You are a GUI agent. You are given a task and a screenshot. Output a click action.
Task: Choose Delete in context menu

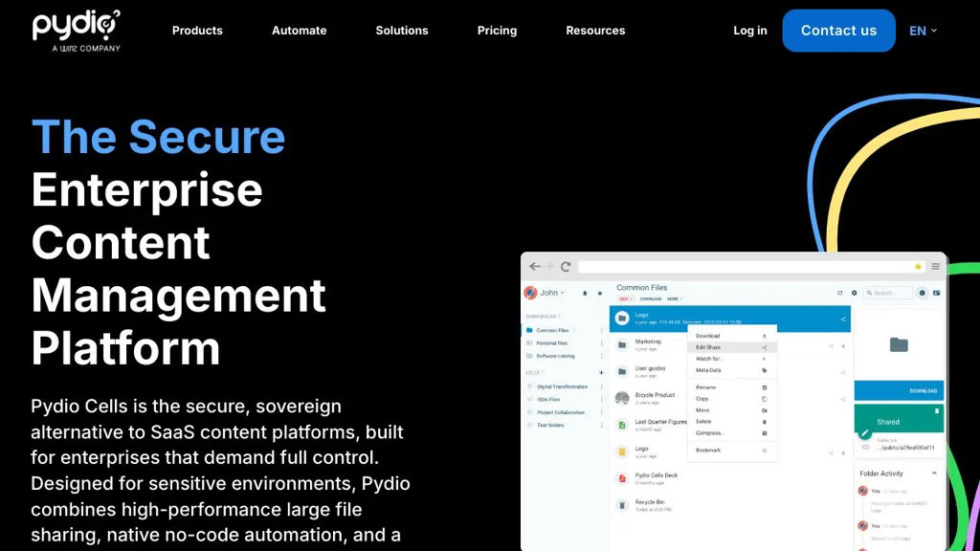pyautogui.click(x=732, y=422)
